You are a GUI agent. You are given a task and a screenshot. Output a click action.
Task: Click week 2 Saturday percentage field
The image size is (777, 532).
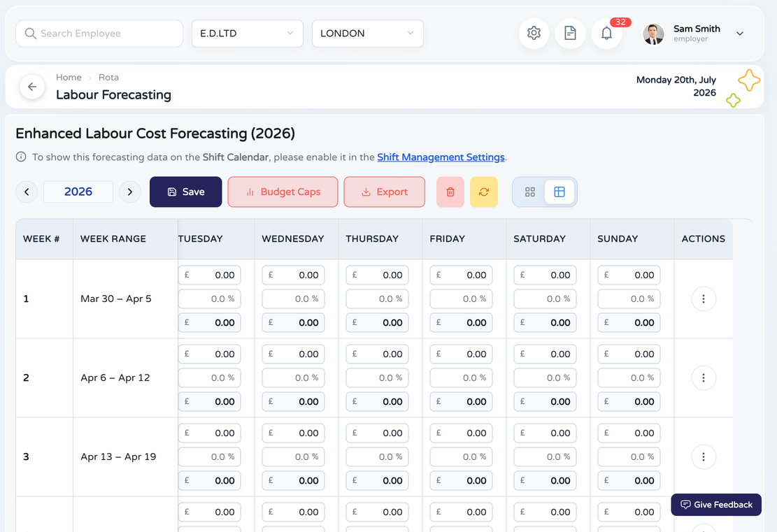[x=545, y=378]
